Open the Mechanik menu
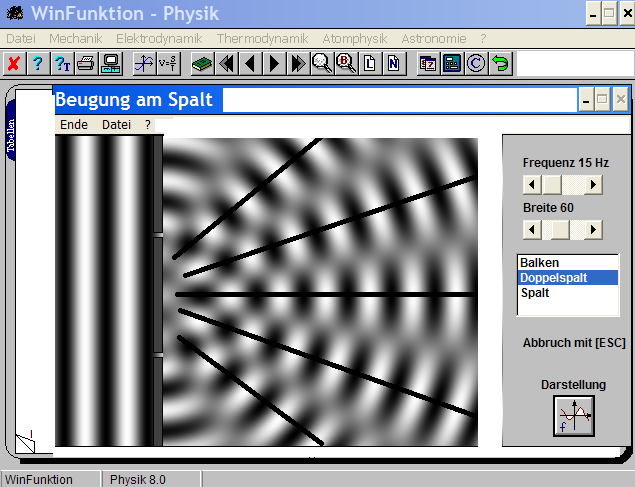This screenshot has width=635, height=487. (x=76, y=38)
